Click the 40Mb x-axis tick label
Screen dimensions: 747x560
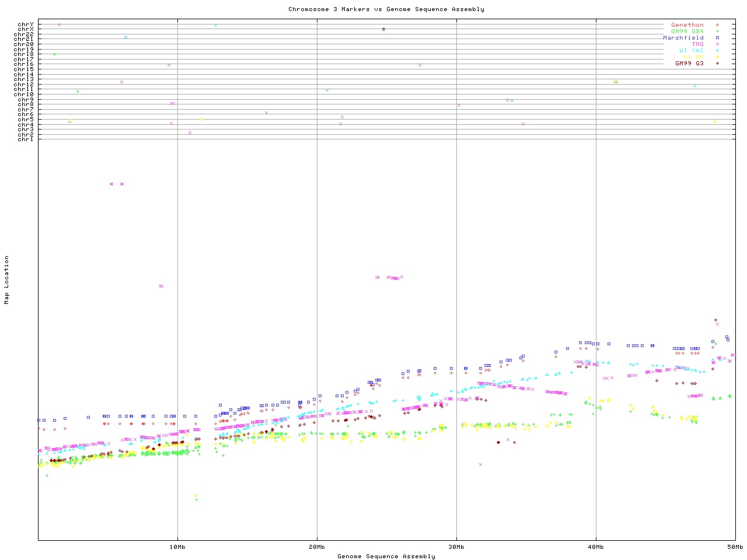click(x=596, y=547)
